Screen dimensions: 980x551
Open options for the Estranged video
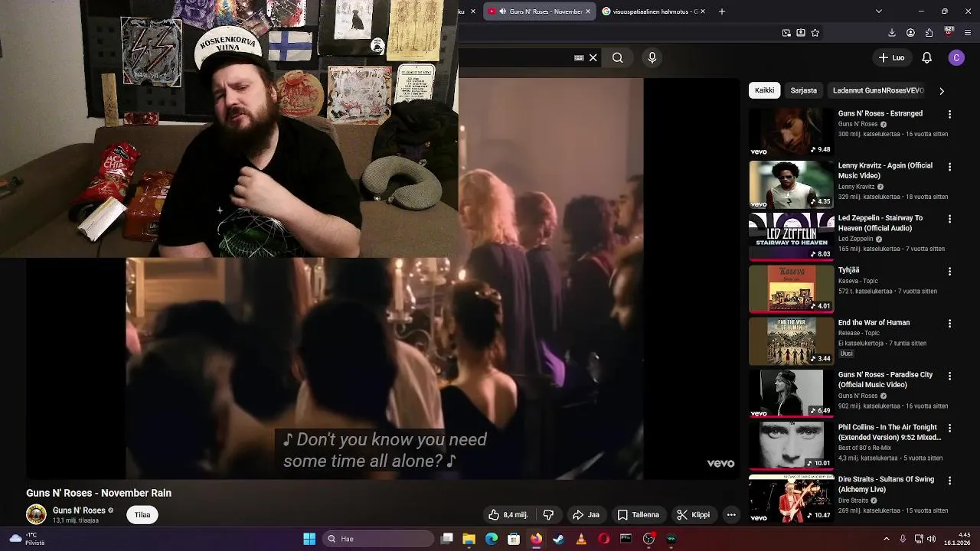click(949, 114)
